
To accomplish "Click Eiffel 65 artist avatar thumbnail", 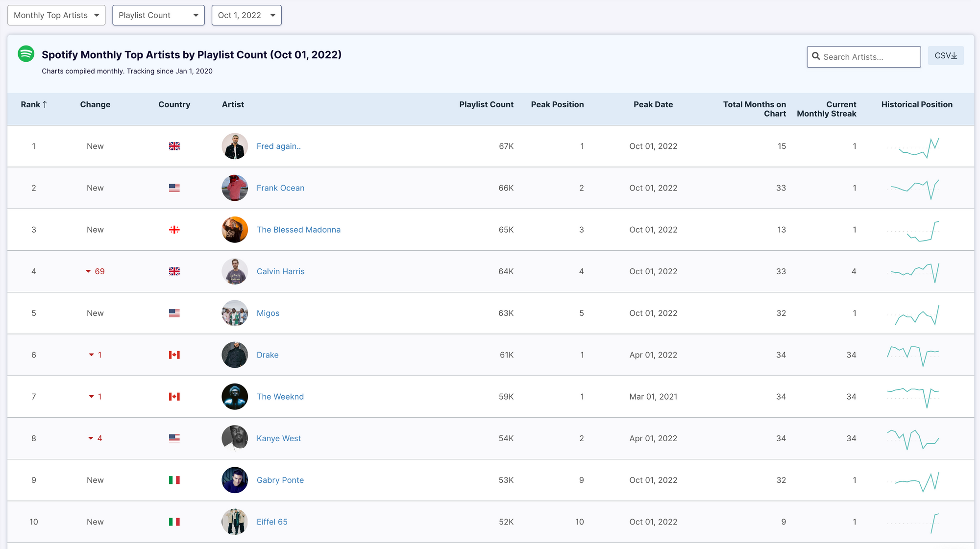I will 235,522.
